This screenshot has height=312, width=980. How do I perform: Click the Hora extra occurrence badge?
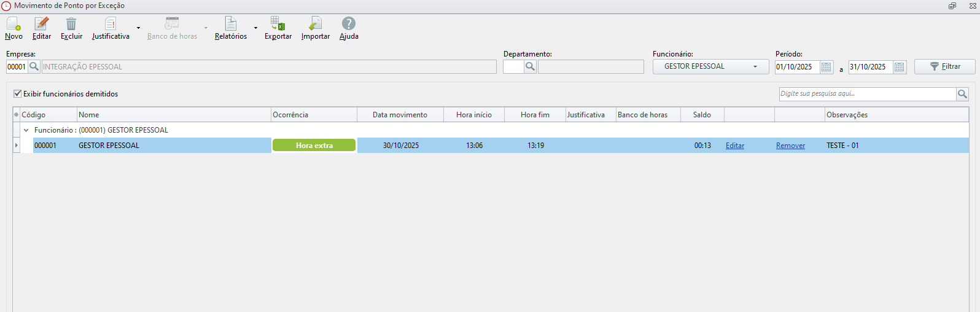(314, 146)
